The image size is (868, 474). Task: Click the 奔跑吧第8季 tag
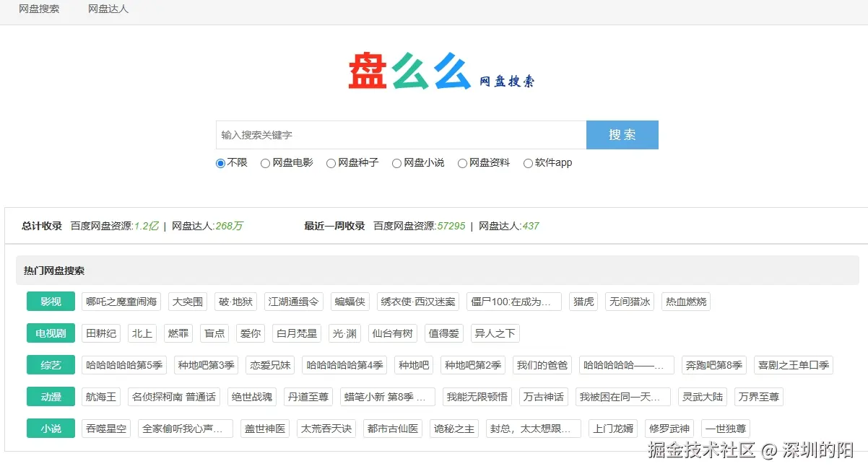point(714,365)
